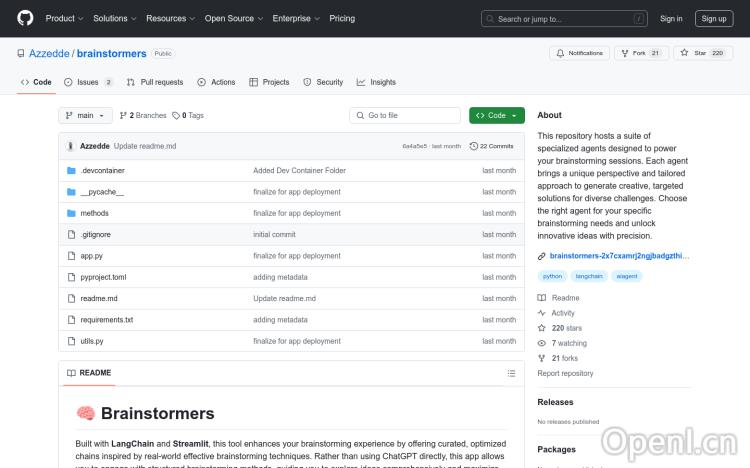Screen dimensions: 750x468
Task: Open the Insights tab
Action: coord(377,82)
